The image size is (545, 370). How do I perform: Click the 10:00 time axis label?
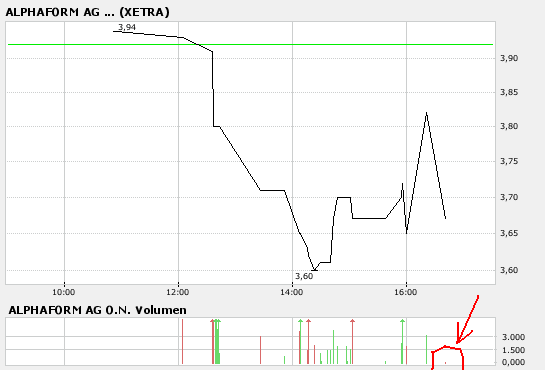click(64, 292)
